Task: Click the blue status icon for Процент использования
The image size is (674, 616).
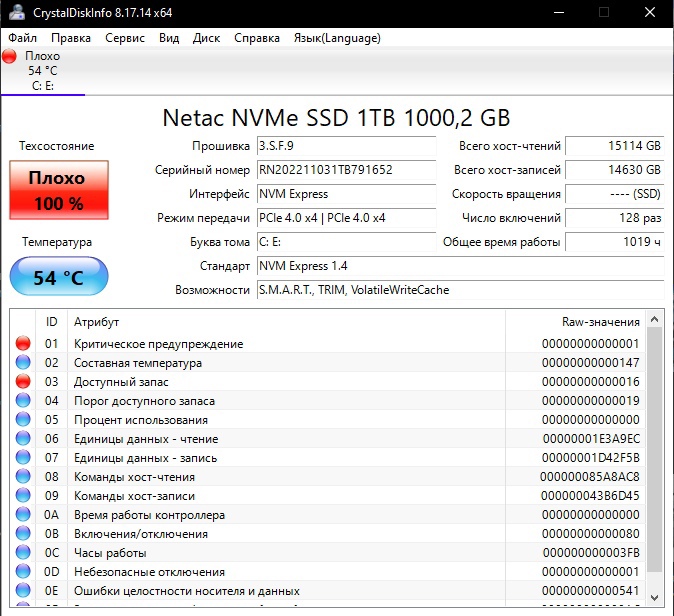Action: pos(23,420)
